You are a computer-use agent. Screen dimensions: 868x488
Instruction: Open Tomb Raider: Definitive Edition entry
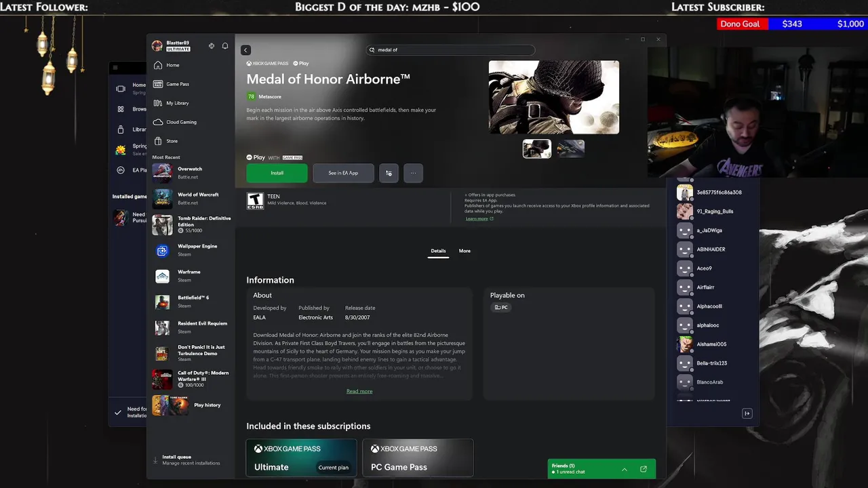[x=191, y=224]
